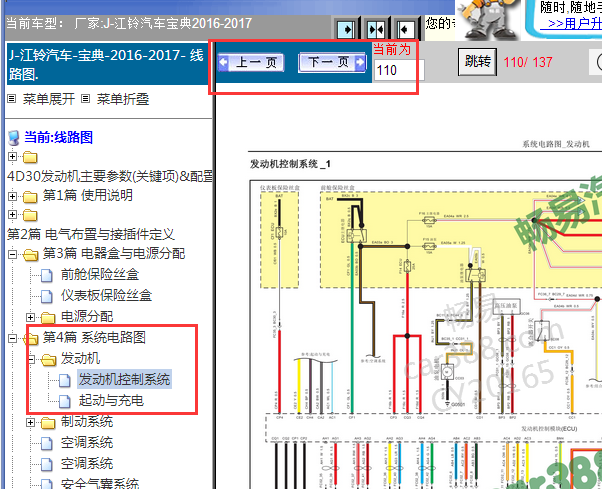The image size is (602, 489).
Task: Go to next page with 下一页
Action: 332,62
